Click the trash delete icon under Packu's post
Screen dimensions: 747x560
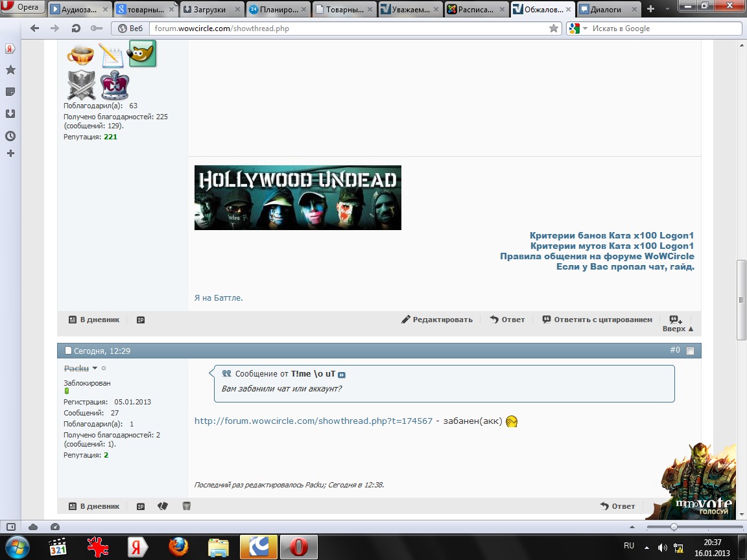point(186,506)
